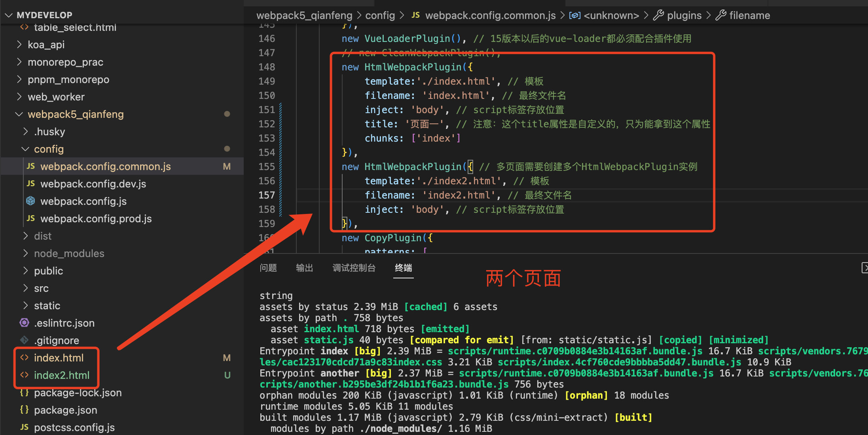This screenshot has width=868, height=435.
Task: Click the wrench icon before filename breadcrumb
Action: 721,15
